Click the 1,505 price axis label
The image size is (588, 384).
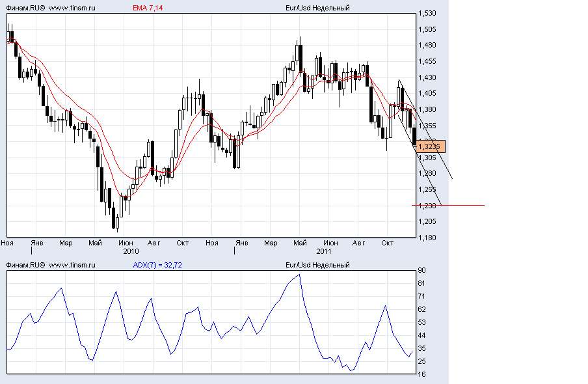tap(427, 30)
